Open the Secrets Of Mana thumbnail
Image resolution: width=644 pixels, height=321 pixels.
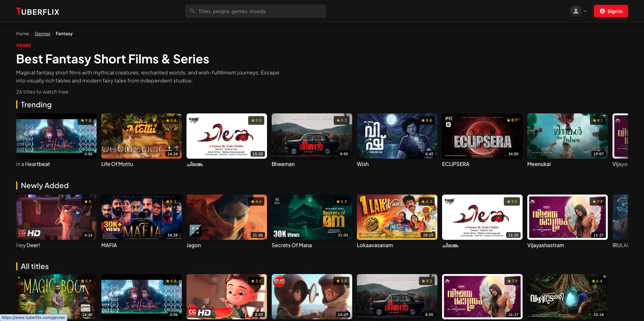pos(312,217)
